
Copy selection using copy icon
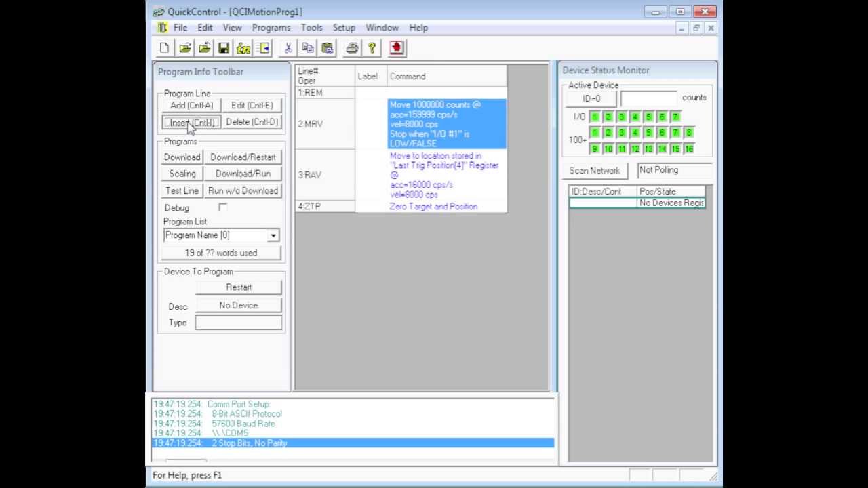point(308,47)
